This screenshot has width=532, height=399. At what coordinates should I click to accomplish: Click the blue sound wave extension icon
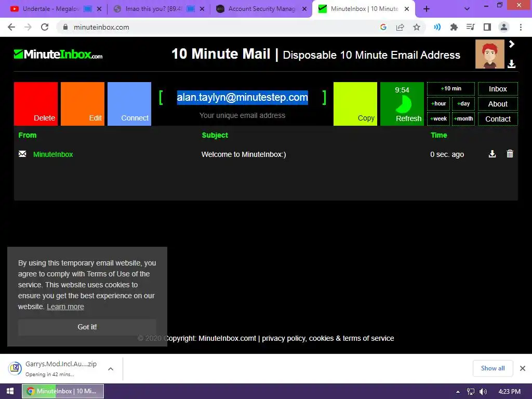pyautogui.click(x=437, y=27)
